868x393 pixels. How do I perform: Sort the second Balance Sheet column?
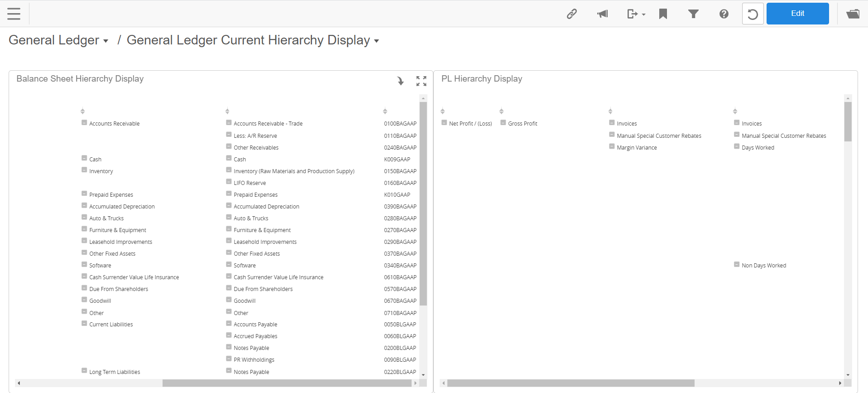227,111
